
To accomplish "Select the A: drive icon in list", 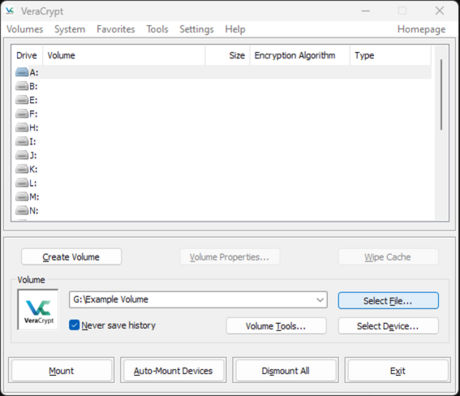I will click(x=22, y=72).
